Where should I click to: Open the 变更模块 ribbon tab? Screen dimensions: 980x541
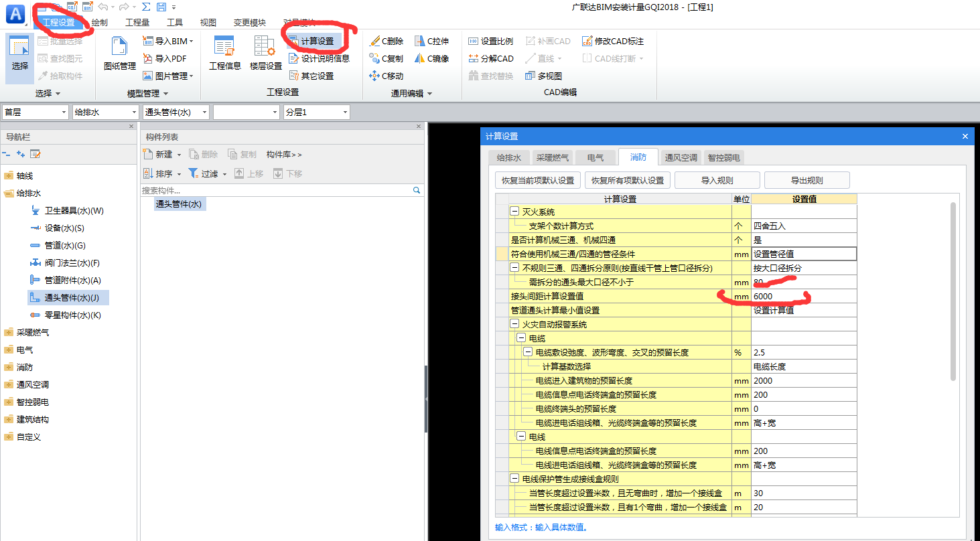[x=250, y=22]
